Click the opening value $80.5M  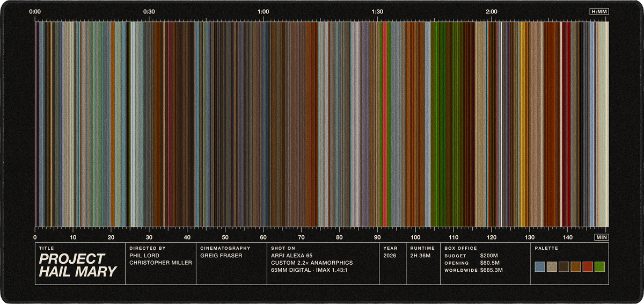pos(490,263)
